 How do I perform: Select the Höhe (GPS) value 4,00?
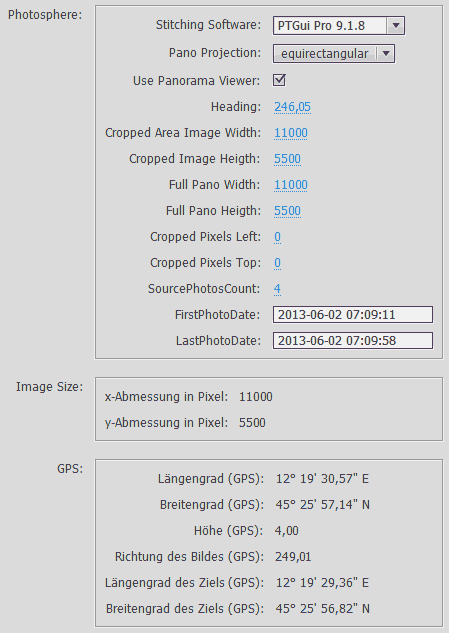click(287, 531)
